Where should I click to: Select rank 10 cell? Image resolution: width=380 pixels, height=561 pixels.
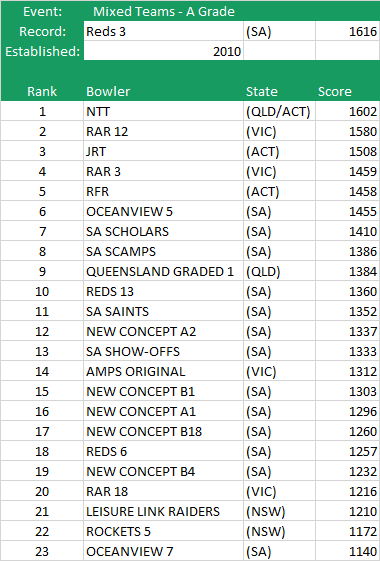click(x=42, y=292)
